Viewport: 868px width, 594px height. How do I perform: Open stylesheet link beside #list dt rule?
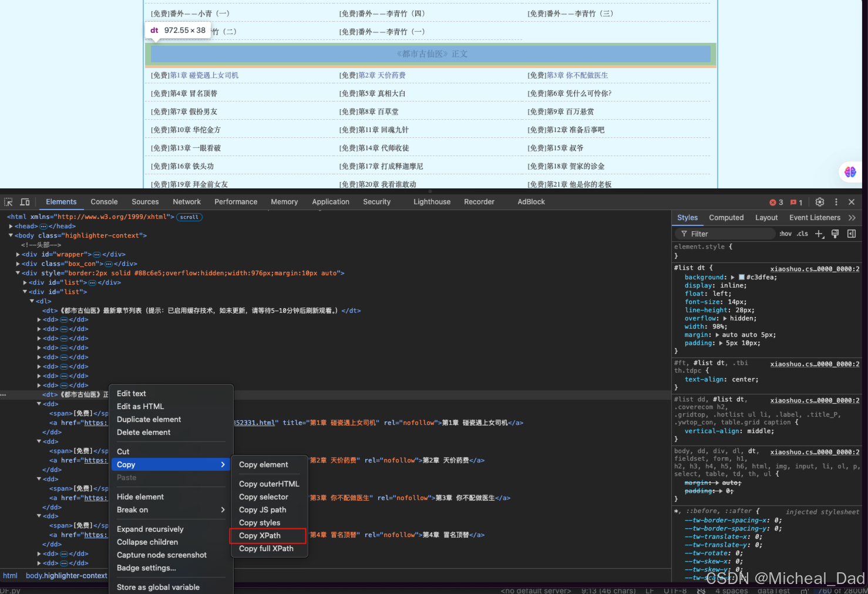pyautogui.click(x=815, y=269)
